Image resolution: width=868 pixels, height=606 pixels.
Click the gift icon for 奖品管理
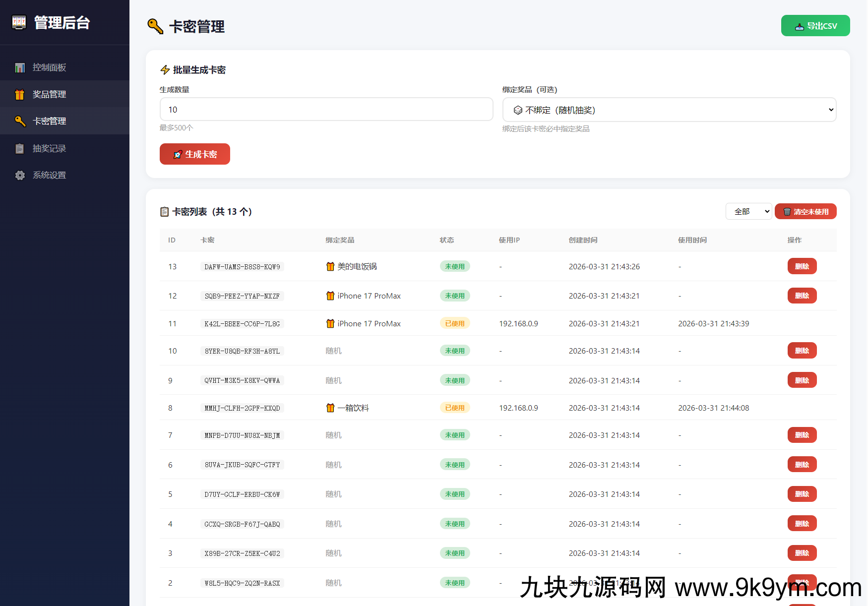[20, 94]
